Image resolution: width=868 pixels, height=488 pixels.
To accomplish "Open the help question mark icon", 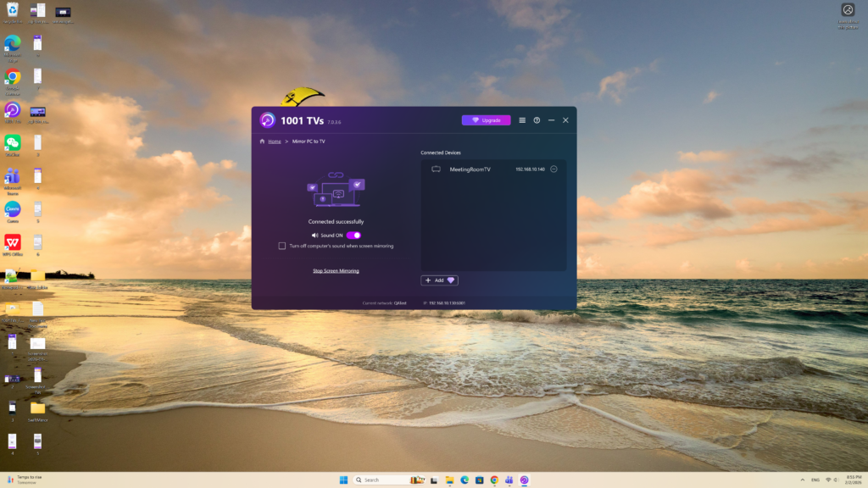I will (537, 120).
